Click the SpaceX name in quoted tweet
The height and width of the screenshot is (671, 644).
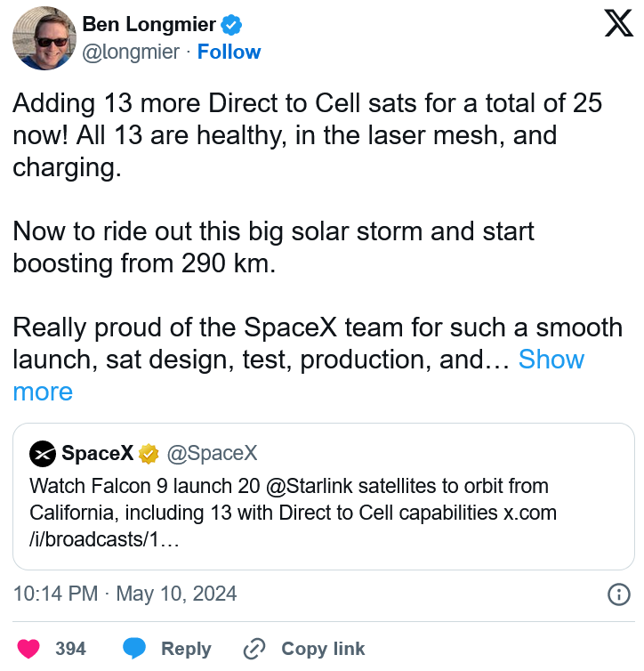tap(98, 453)
